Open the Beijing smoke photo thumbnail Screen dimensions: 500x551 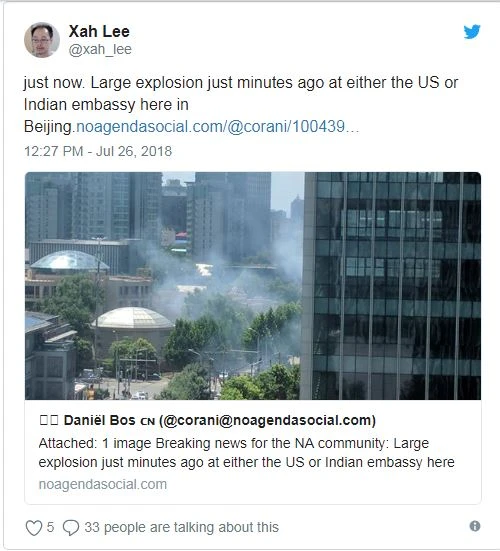253,286
